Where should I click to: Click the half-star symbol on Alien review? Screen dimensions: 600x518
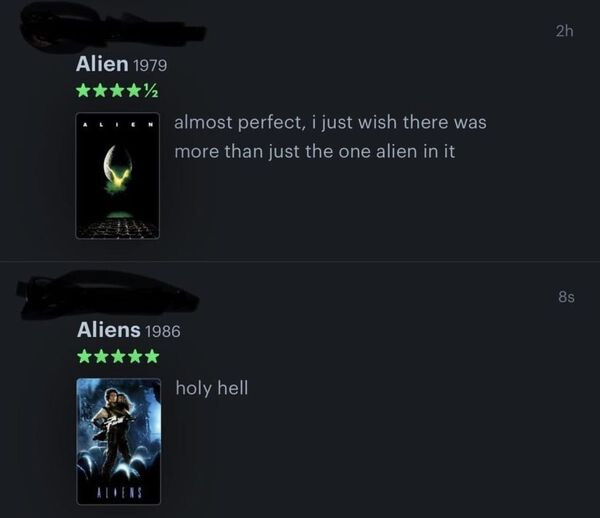pyautogui.click(x=151, y=91)
